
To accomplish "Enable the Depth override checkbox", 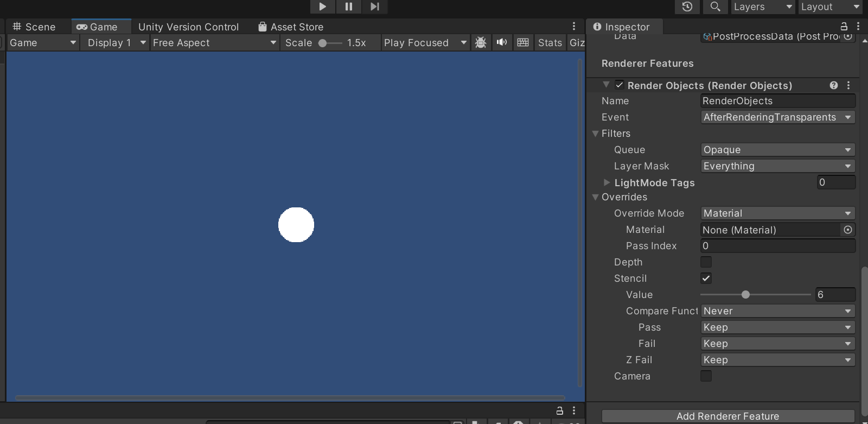I will tap(706, 262).
